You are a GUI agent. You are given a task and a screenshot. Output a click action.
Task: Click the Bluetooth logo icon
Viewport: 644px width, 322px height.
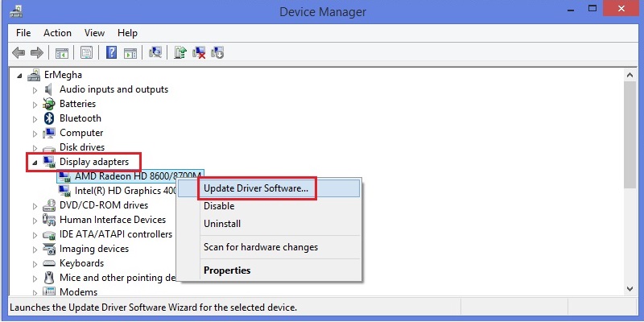pyautogui.click(x=49, y=118)
